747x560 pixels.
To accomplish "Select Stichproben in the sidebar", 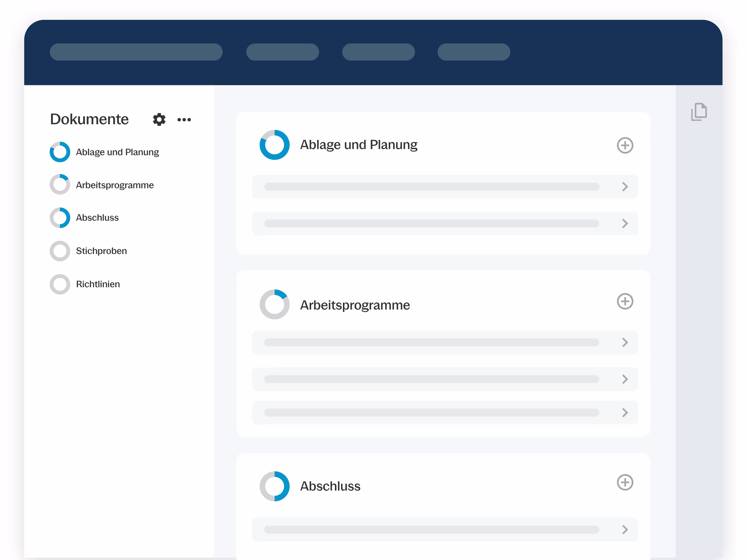I will (101, 251).
